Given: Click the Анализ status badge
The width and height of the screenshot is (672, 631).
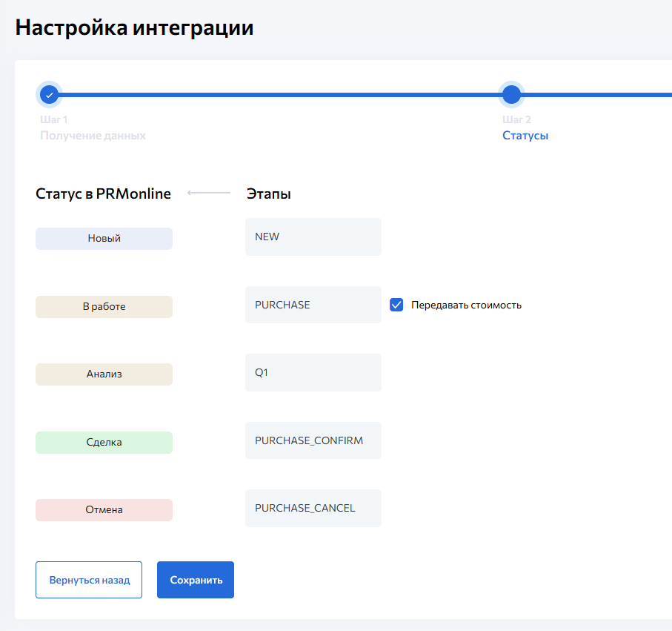Looking at the screenshot, I should 104,374.
